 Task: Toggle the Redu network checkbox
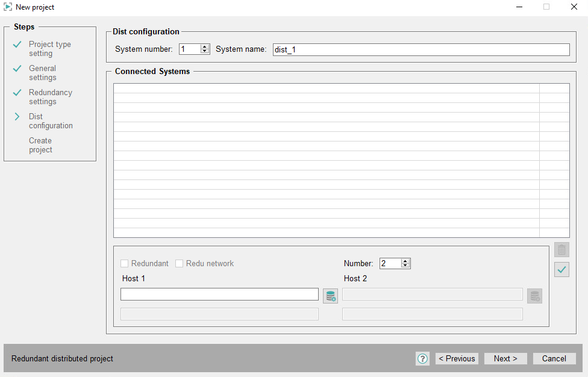tap(180, 264)
